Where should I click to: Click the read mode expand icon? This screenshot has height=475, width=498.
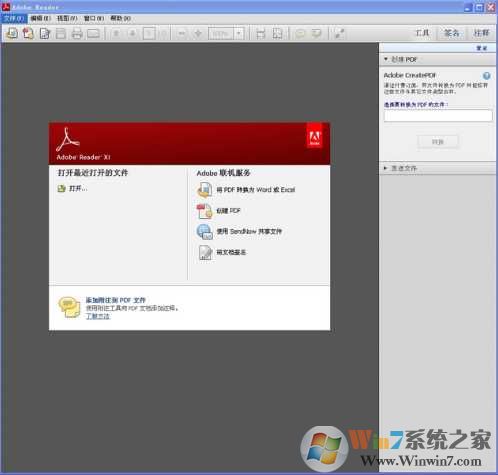339,33
